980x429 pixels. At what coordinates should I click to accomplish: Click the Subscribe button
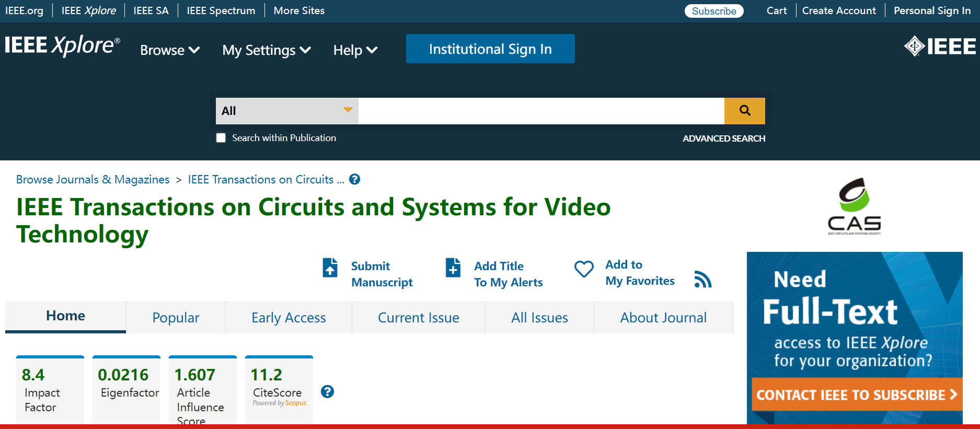pyautogui.click(x=714, y=11)
